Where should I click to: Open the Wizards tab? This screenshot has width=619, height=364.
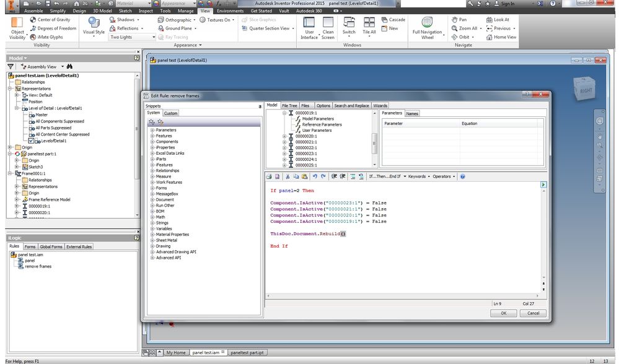380,106
